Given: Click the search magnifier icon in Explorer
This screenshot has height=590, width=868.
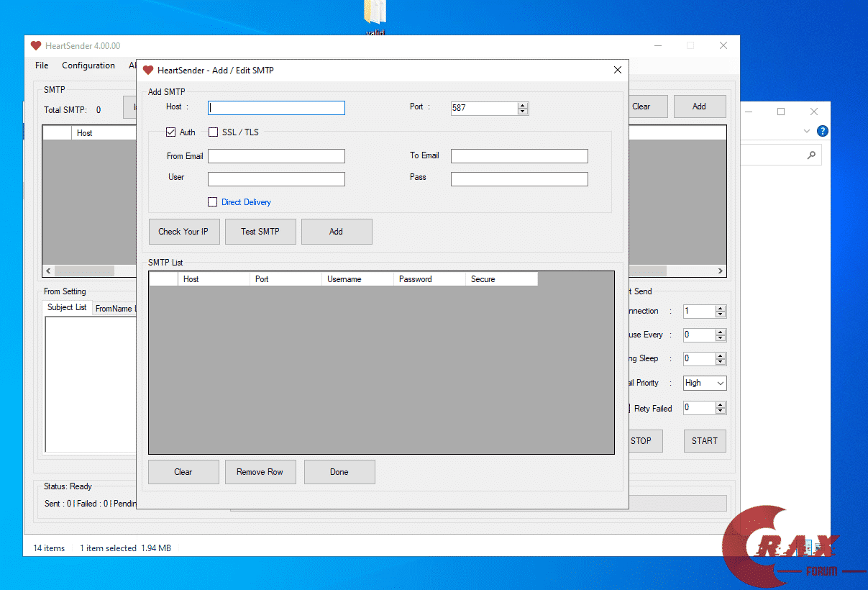Looking at the screenshot, I should tap(811, 155).
